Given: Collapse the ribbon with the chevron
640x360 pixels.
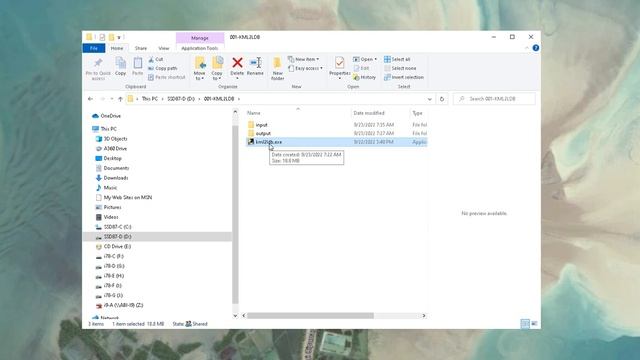Looking at the screenshot, I should pos(526,48).
